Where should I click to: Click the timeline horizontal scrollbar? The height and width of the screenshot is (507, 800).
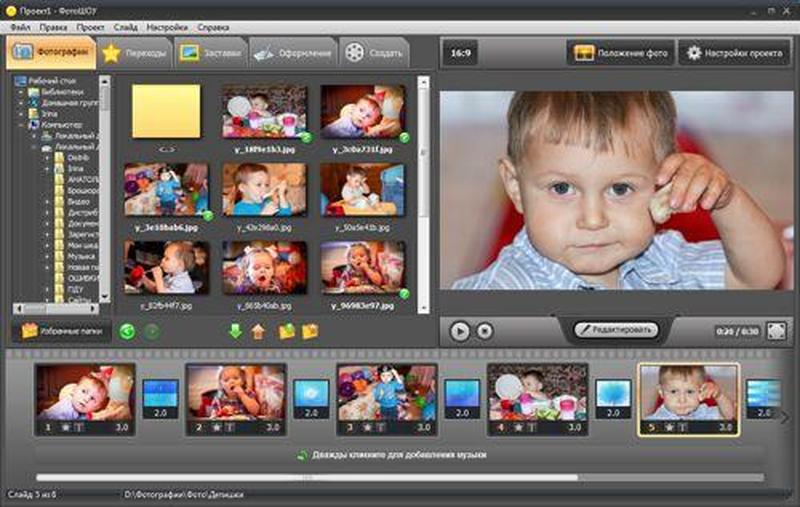click(300, 477)
